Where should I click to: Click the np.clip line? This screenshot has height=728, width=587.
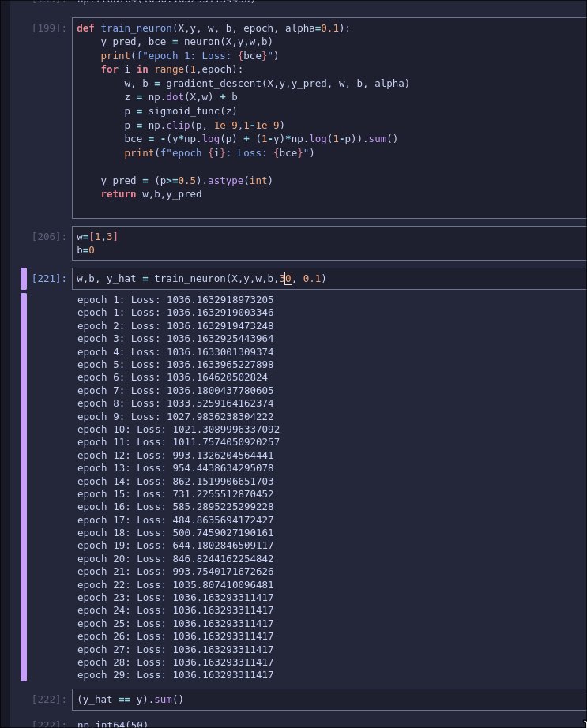(x=205, y=126)
